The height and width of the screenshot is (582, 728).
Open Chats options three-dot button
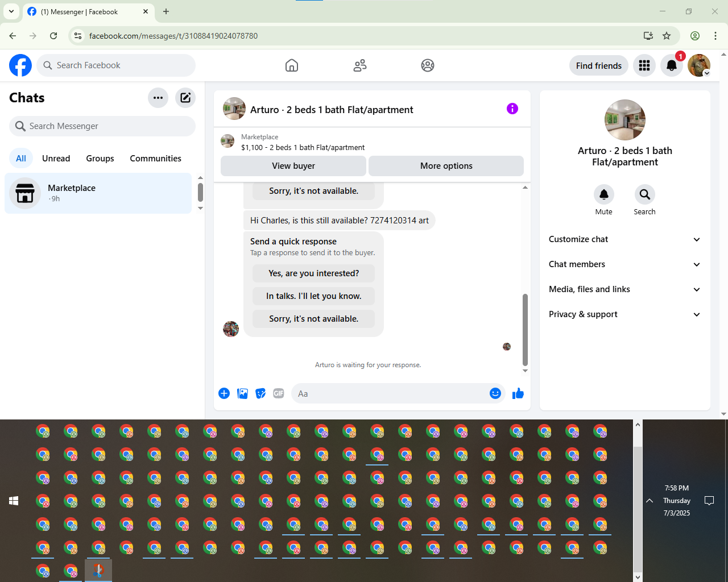158,98
